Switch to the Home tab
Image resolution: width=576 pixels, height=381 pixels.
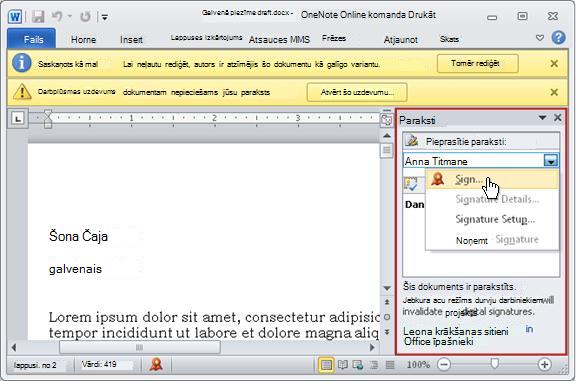[x=83, y=40]
